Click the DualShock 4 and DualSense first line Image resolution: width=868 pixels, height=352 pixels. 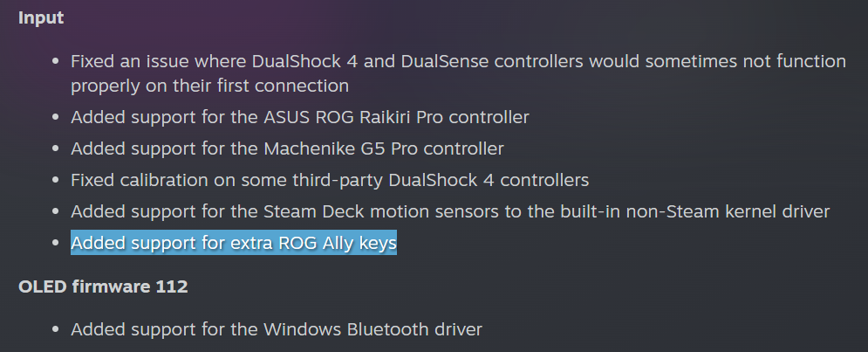458,62
